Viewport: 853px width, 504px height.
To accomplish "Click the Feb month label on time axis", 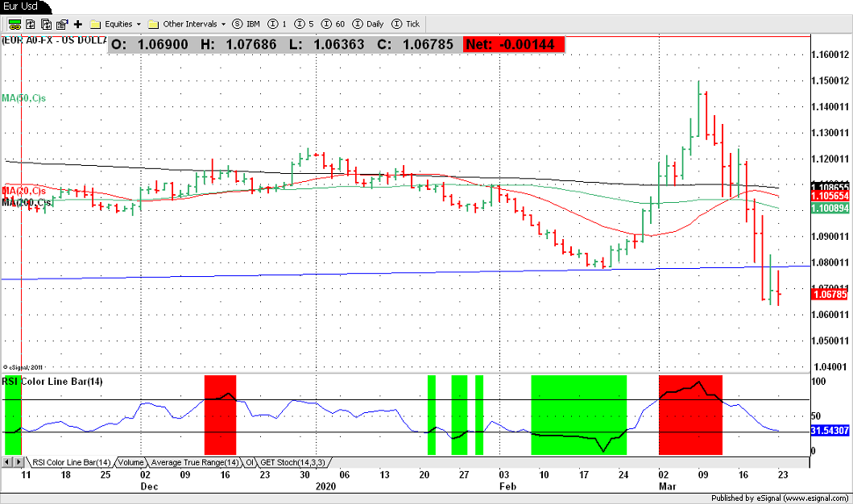I will tap(507, 486).
